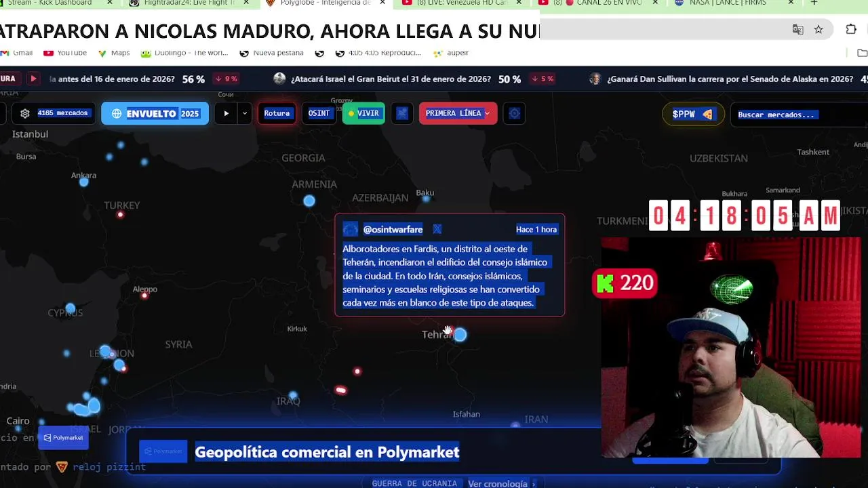Open the Israel Gran Beirut market in ticker
This screenshot has width=868, height=488.
pyautogui.click(x=391, y=79)
